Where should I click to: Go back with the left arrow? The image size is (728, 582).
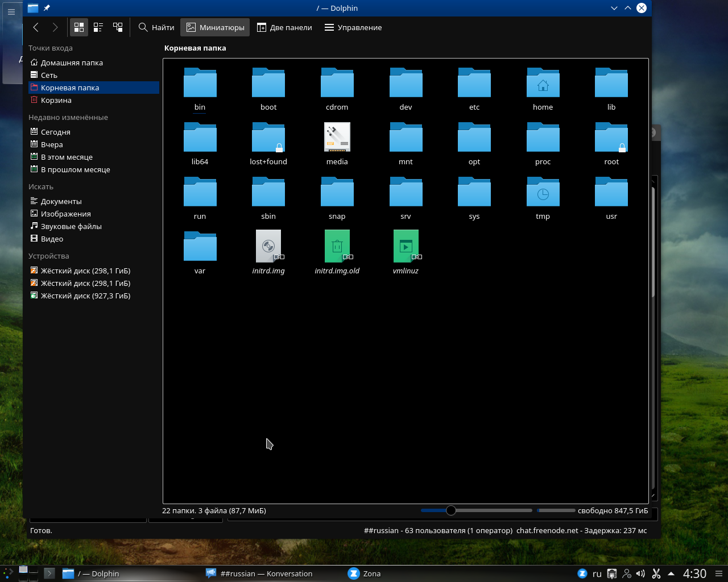(36, 27)
